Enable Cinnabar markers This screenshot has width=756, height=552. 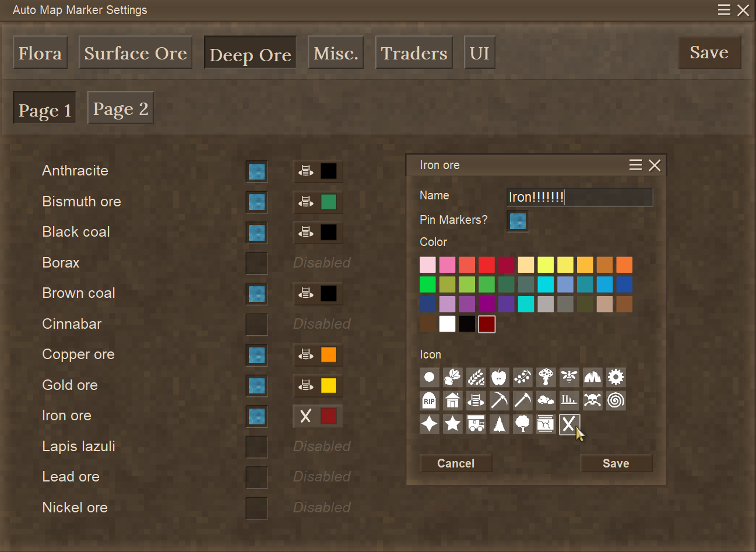pyautogui.click(x=257, y=325)
